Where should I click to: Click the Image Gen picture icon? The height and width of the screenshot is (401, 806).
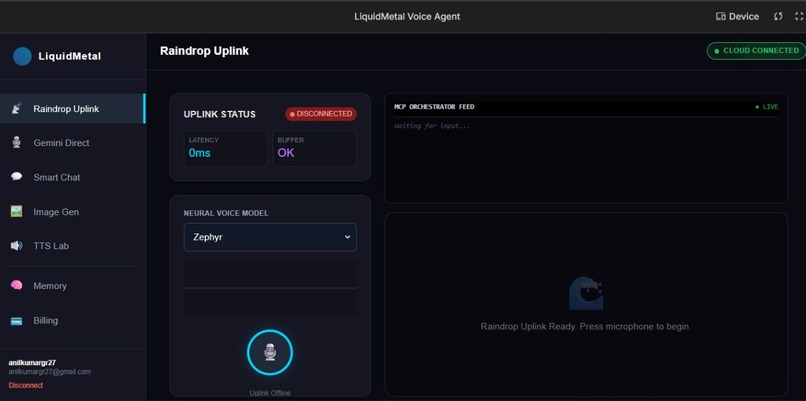coord(16,211)
